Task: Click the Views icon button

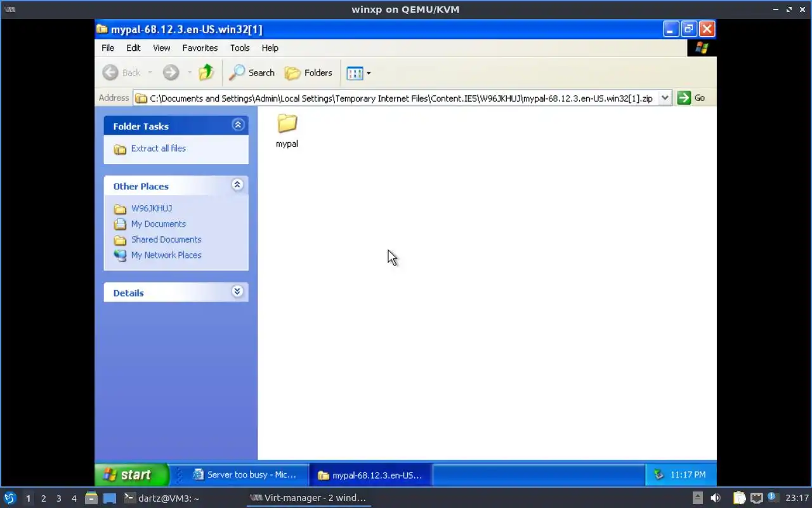Action: click(x=355, y=73)
